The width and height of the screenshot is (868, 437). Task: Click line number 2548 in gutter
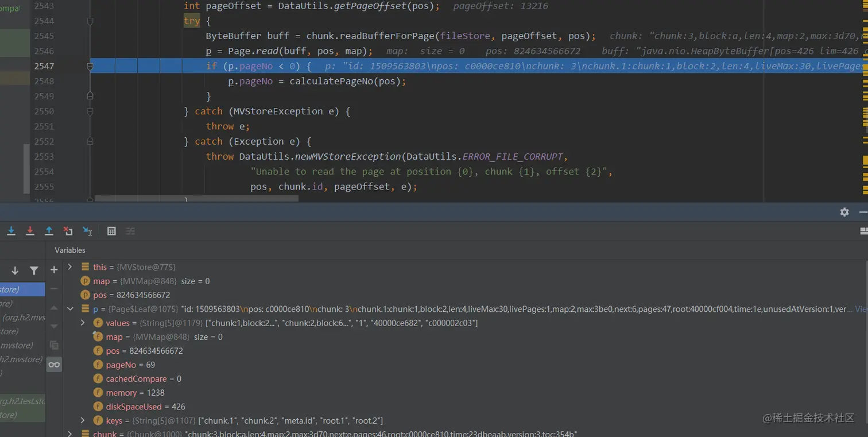pyautogui.click(x=44, y=81)
